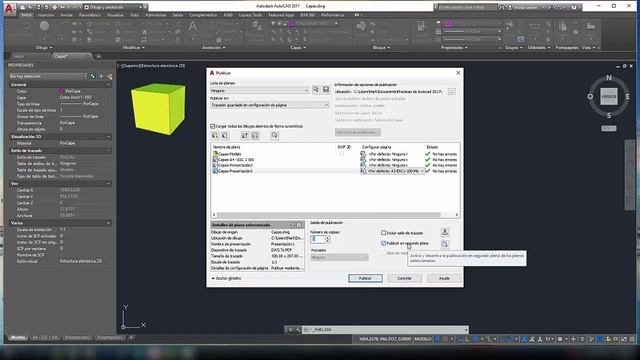The height and width of the screenshot is (360, 640).
Task: Click the Número de copias input field
Action: coord(318,240)
